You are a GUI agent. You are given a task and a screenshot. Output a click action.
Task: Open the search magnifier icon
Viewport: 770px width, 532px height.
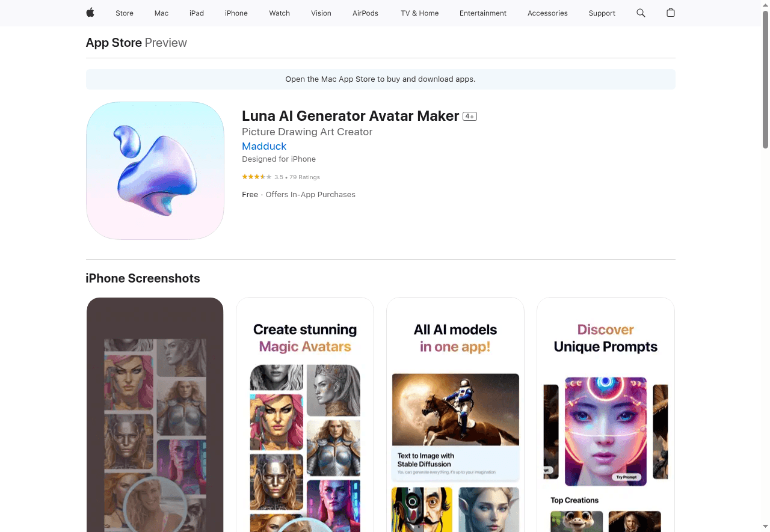click(x=641, y=13)
